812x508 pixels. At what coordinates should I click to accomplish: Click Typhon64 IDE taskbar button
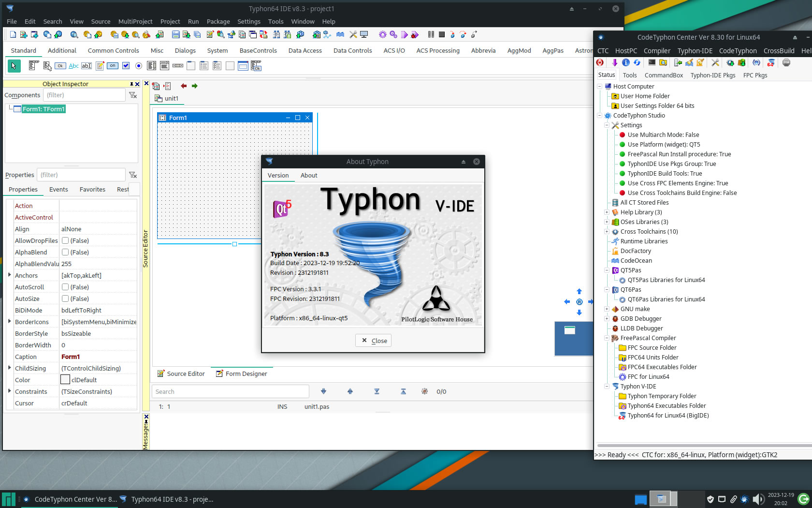tap(167, 499)
